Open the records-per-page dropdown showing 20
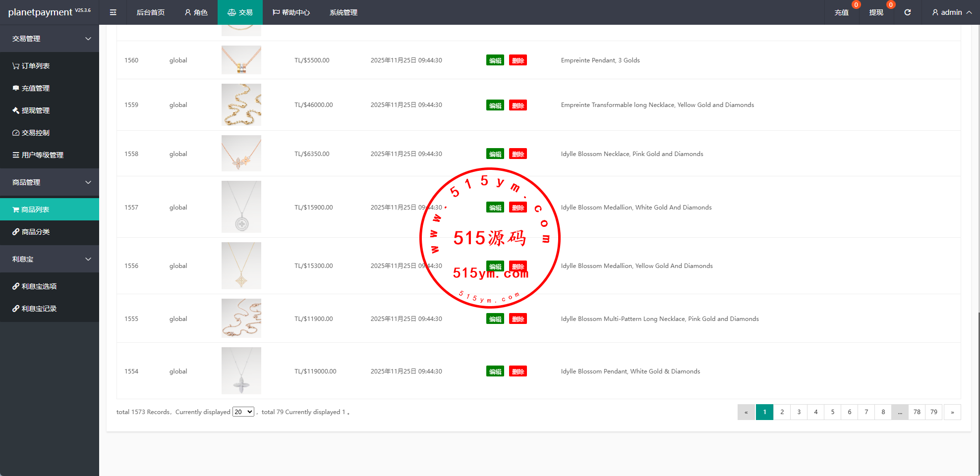The width and height of the screenshot is (980, 476). [x=243, y=412]
